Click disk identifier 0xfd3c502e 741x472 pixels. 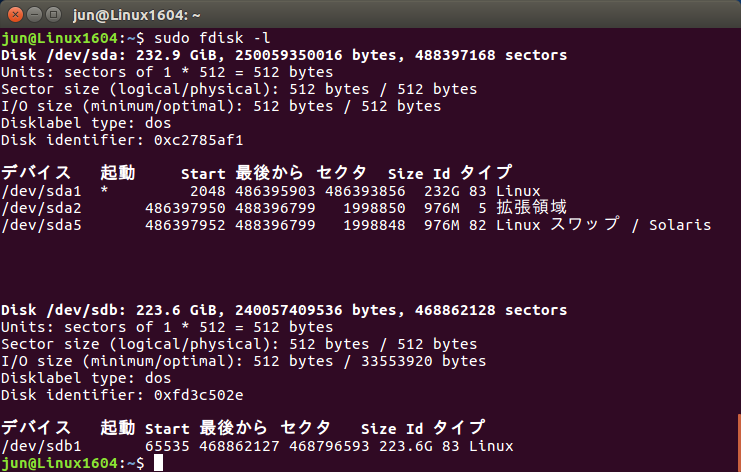[x=198, y=395]
